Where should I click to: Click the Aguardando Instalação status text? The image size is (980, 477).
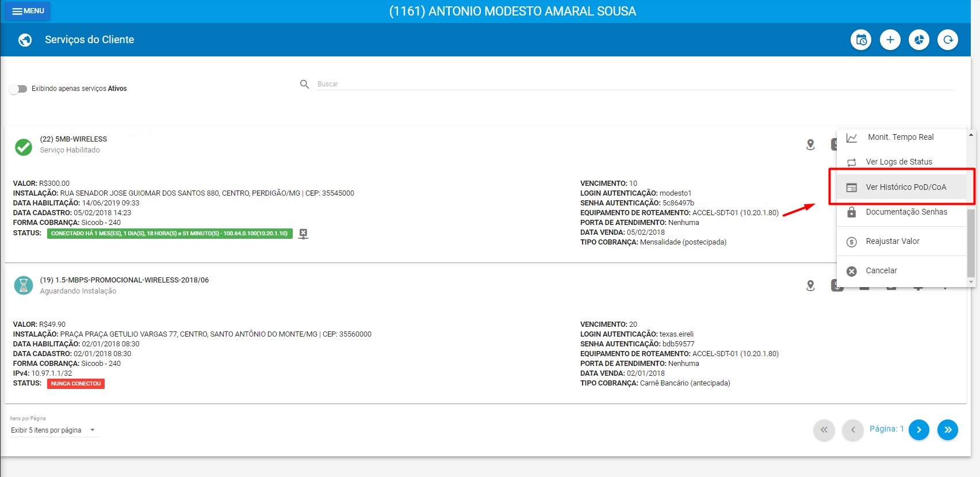tap(78, 291)
